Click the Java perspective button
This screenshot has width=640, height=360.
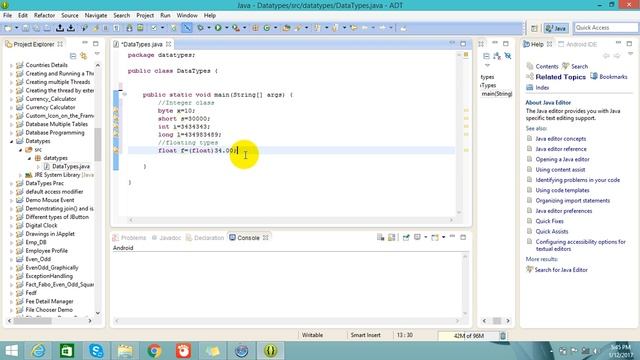pyautogui.click(x=556, y=28)
